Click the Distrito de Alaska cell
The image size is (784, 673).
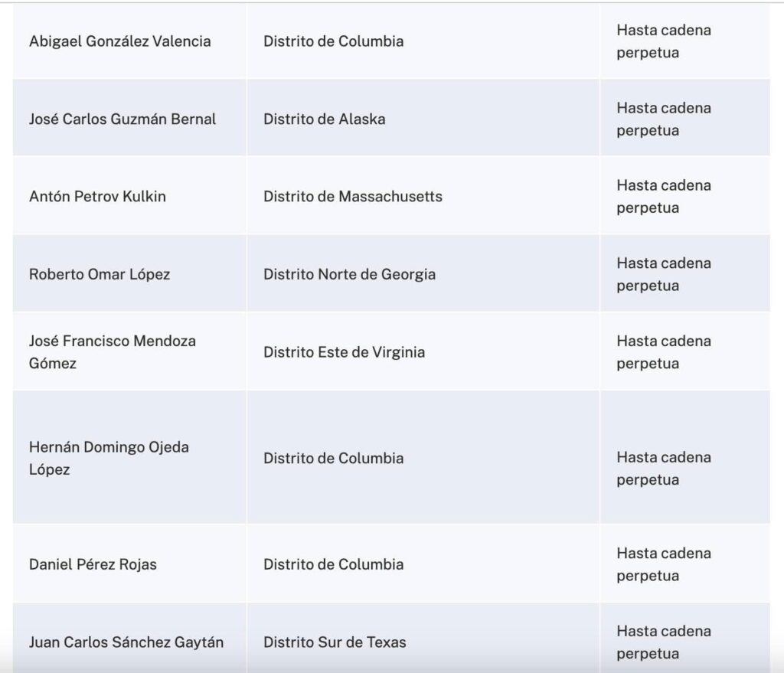[325, 119]
